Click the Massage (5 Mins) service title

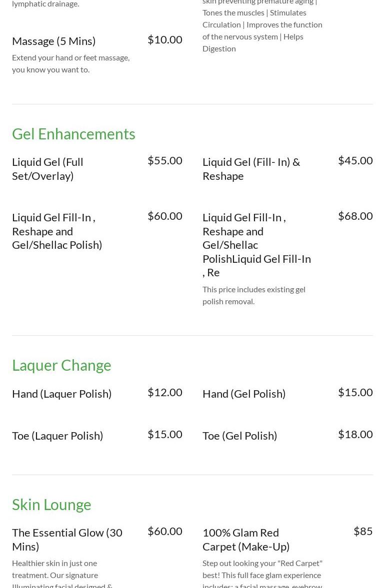[x=53, y=41]
